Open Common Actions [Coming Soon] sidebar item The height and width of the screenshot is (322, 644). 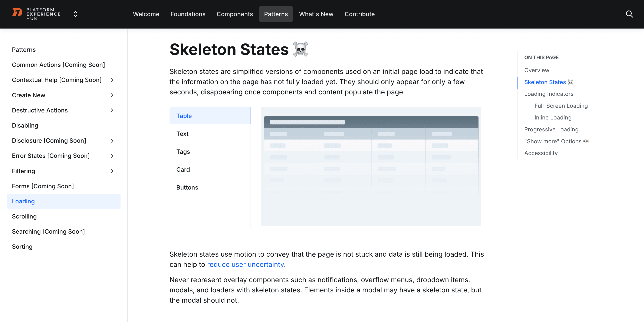click(x=58, y=65)
